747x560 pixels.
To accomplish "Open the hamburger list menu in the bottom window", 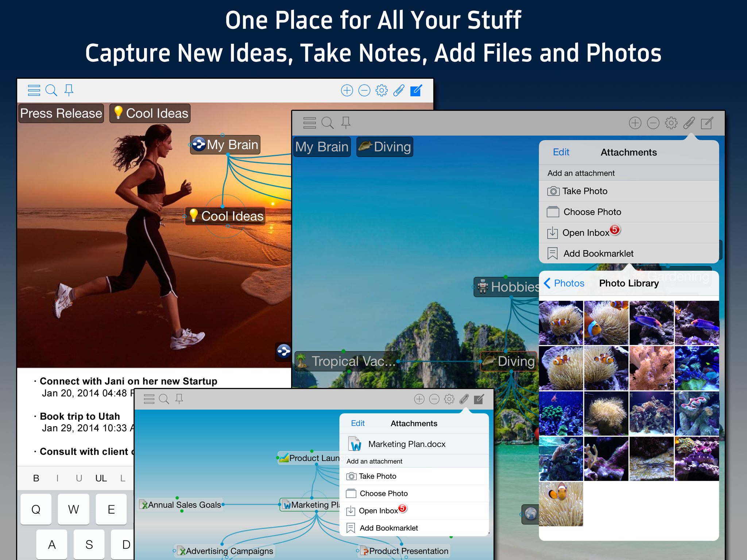I will pyautogui.click(x=149, y=399).
